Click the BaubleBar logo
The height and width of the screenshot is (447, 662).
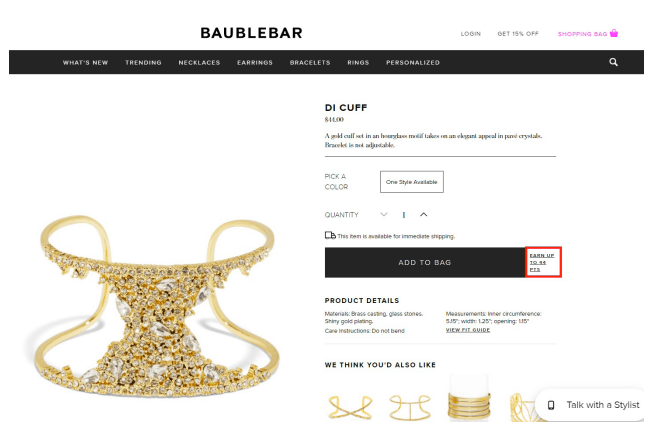click(251, 33)
